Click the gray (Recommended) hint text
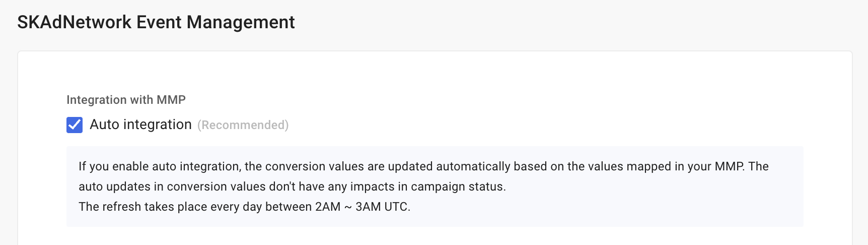 243,125
